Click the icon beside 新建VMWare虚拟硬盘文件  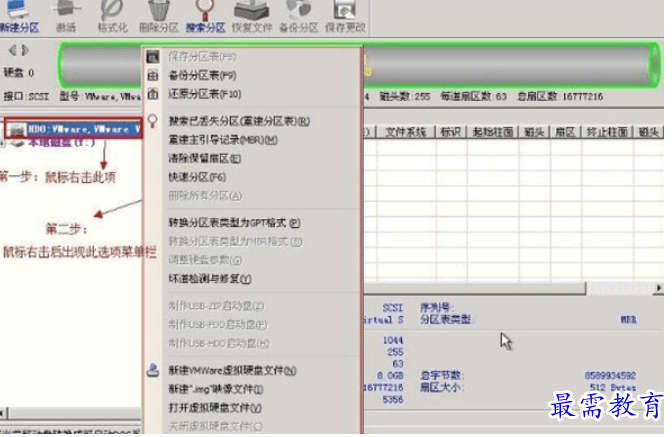[153, 370]
